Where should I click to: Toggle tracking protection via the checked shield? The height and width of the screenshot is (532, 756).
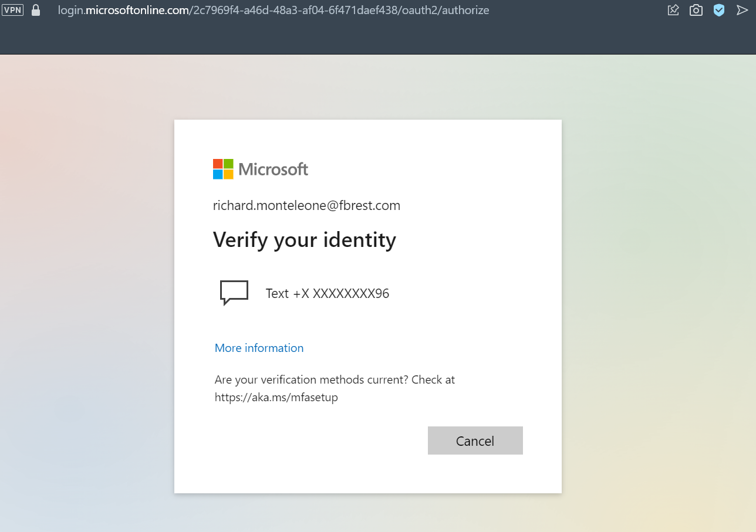point(718,10)
